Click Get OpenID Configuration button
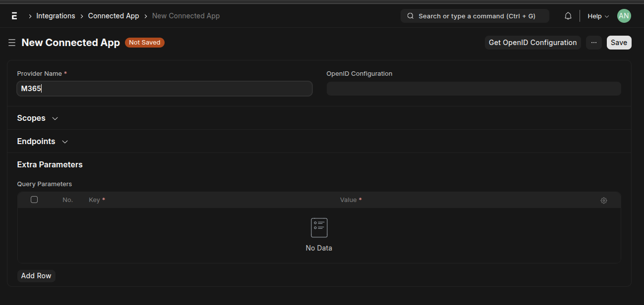The width and height of the screenshot is (644, 305). click(x=532, y=43)
